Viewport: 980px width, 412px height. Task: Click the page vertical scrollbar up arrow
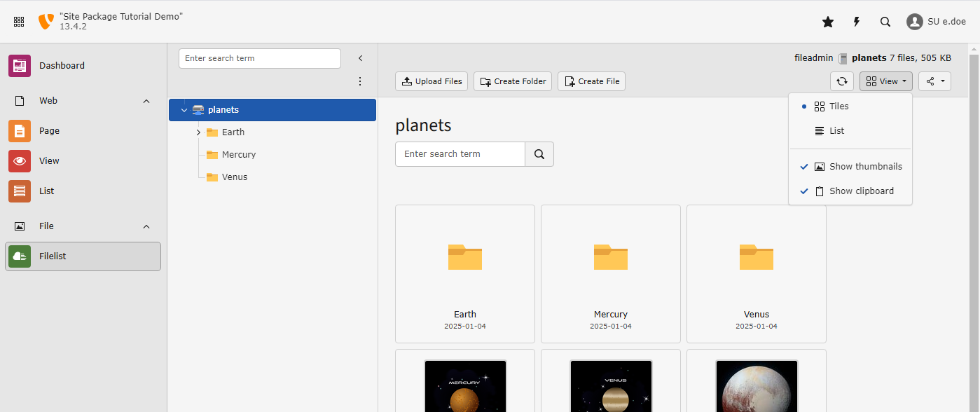point(974,49)
